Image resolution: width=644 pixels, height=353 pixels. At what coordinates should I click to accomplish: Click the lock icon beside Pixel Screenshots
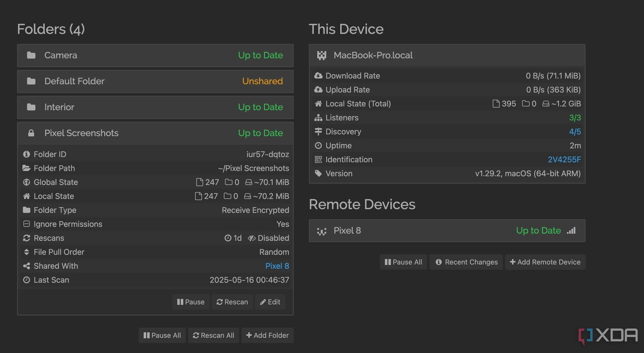31,133
